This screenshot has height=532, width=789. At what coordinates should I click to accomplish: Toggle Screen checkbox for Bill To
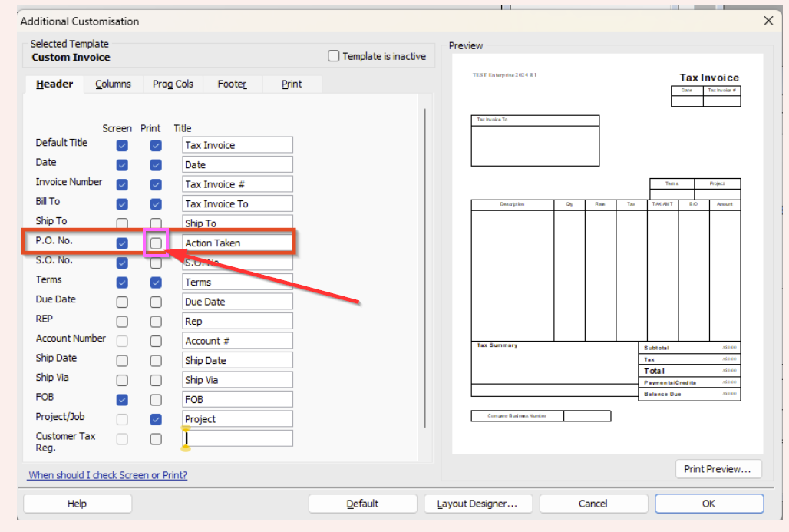pos(122,204)
